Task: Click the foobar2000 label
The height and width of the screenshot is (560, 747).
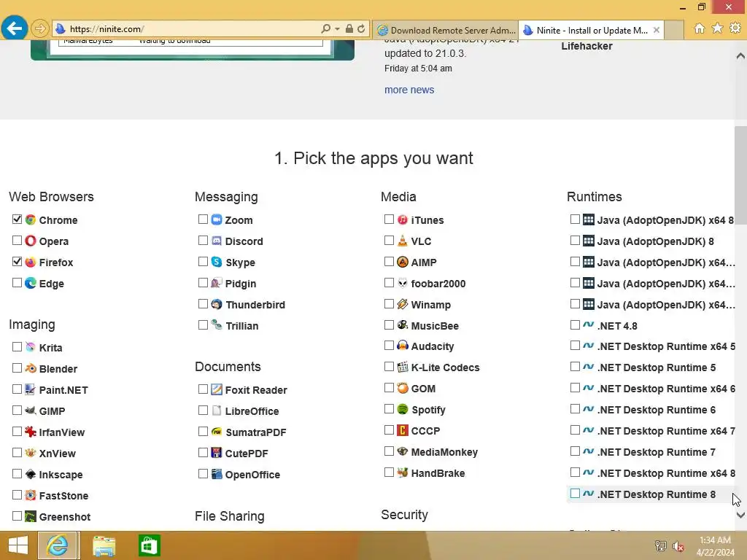Action: [x=438, y=284]
